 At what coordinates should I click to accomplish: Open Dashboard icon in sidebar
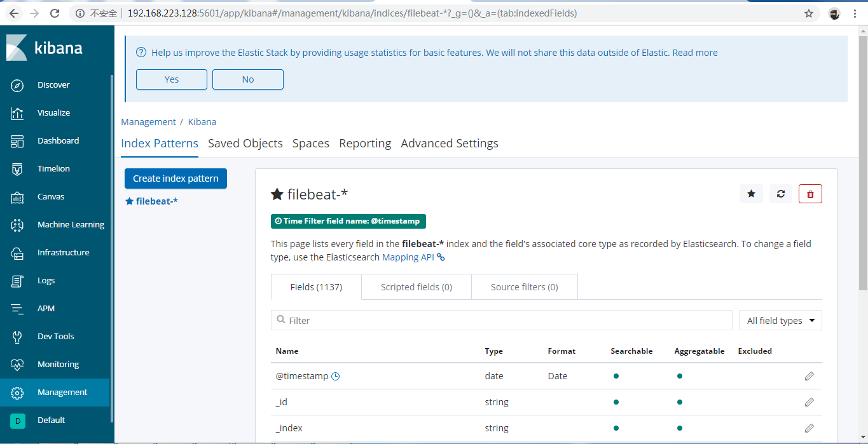pos(17,141)
